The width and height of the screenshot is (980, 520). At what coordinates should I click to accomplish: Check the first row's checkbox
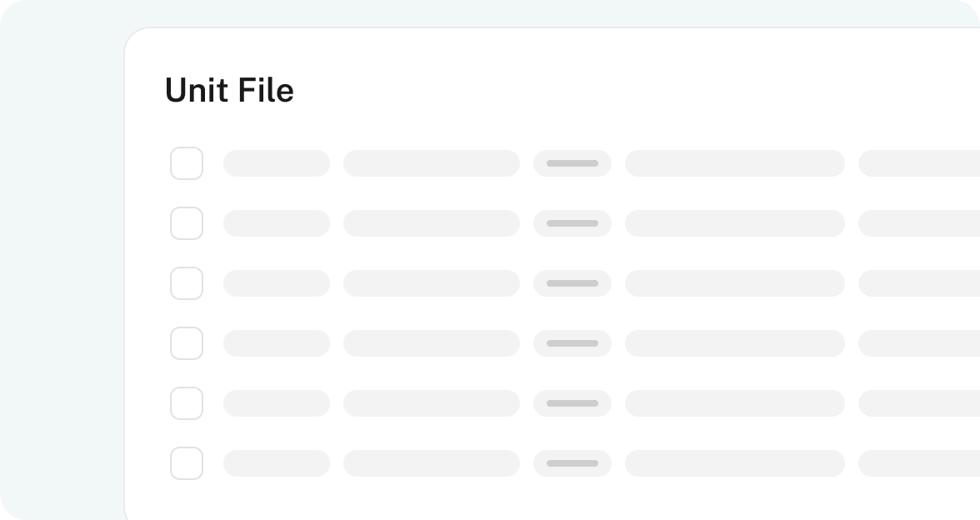pyautogui.click(x=187, y=163)
